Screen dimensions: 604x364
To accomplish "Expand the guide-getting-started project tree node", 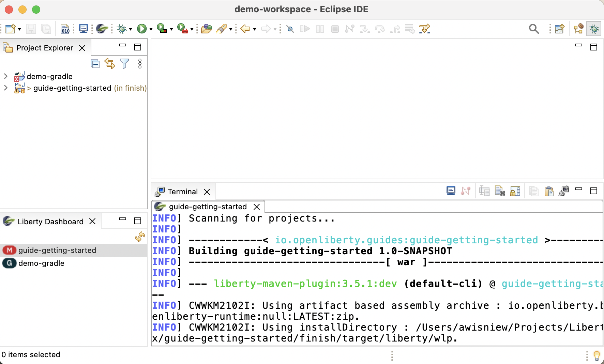I will click(x=5, y=88).
